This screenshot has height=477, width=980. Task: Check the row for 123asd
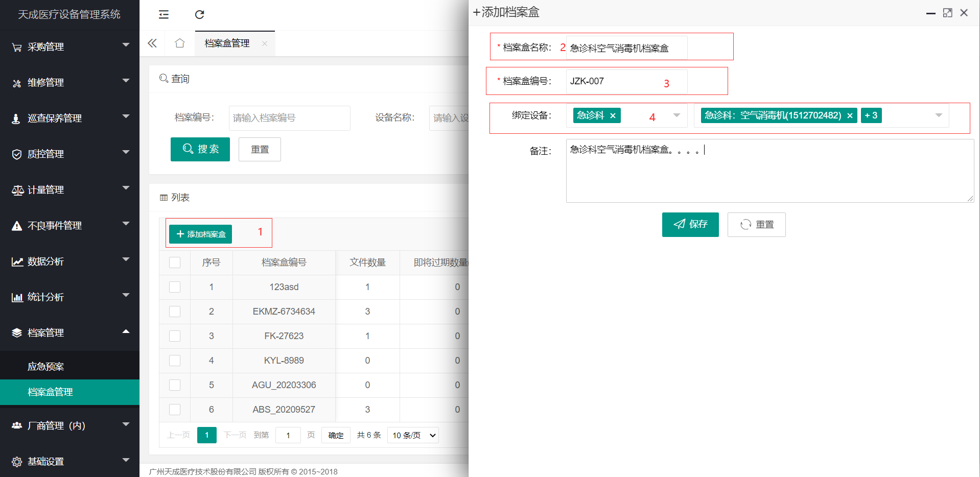point(175,287)
